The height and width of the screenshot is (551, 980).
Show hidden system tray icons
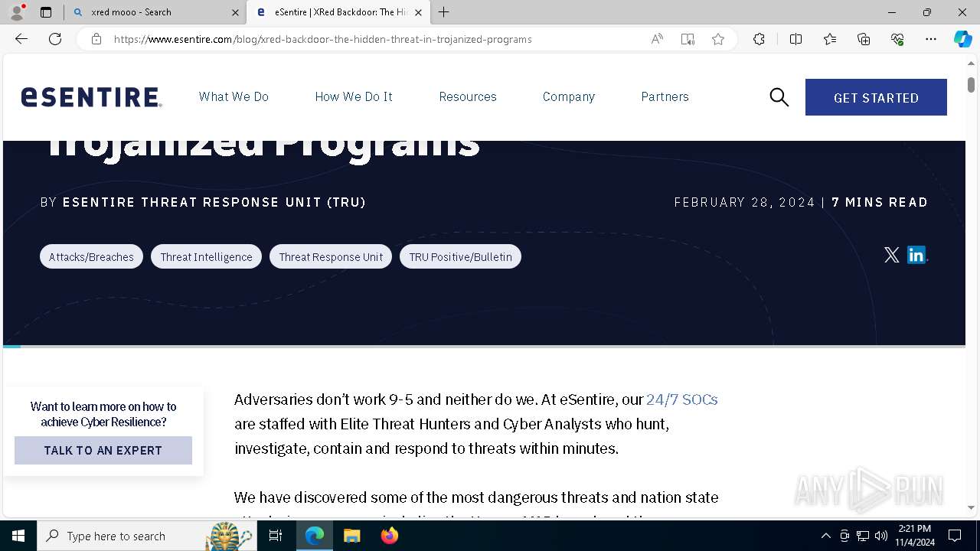825,536
